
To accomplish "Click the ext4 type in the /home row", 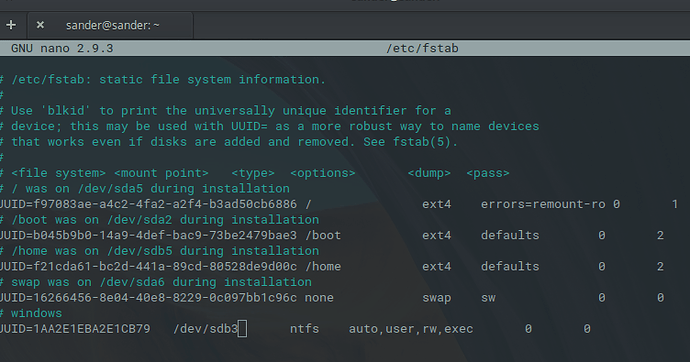I will pyautogui.click(x=437, y=267).
